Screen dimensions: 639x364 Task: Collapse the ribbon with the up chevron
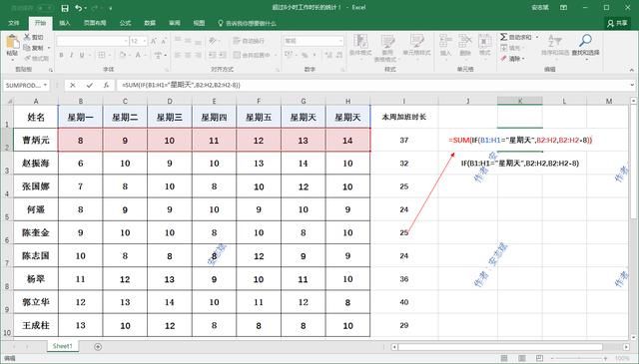632,70
